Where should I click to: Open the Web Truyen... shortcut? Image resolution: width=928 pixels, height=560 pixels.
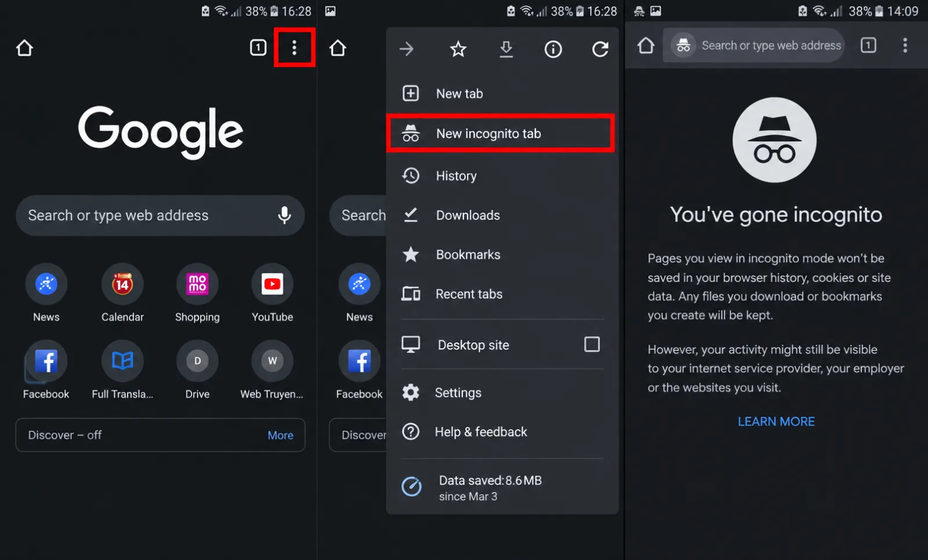point(272,370)
